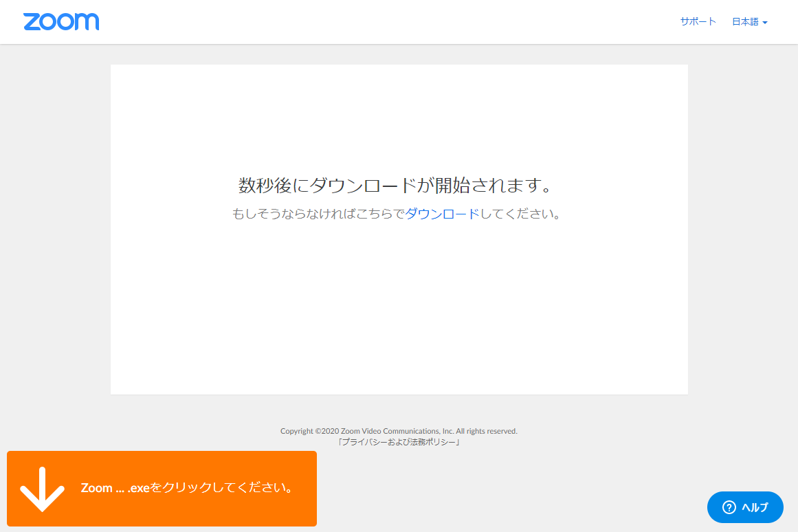Click the white download arrow icon
798x532 pixels.
pos(41,489)
